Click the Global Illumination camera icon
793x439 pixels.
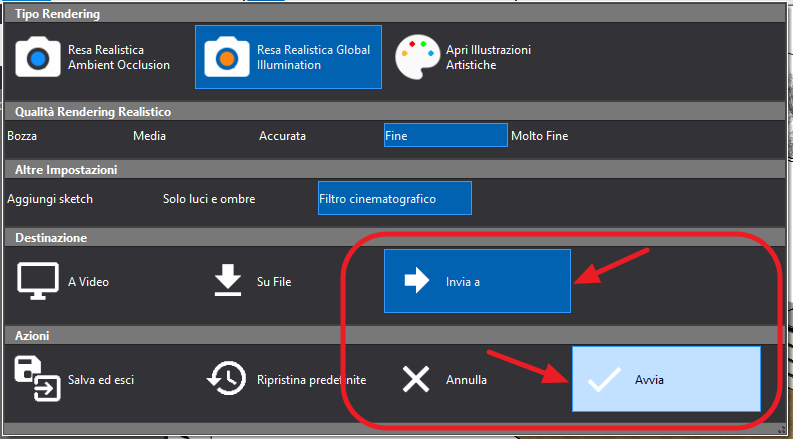227,57
